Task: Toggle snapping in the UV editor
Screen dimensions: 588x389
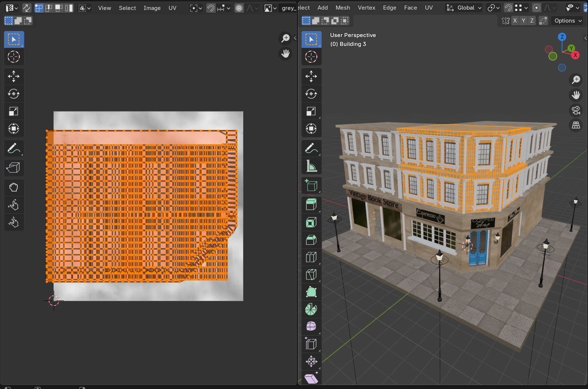Action: [211, 8]
